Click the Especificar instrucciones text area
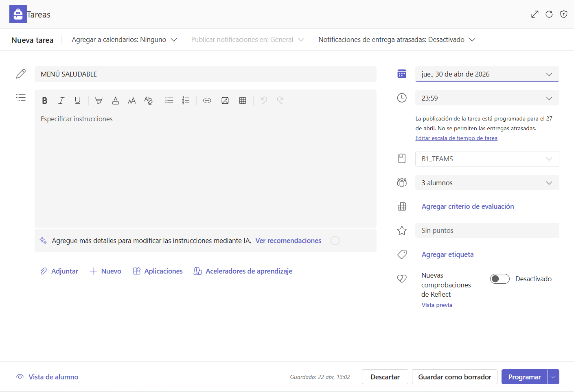Viewport: 574px width, 392px height. (x=206, y=169)
